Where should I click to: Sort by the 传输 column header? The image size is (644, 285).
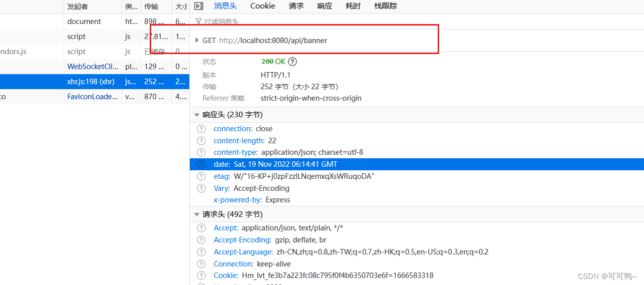(x=156, y=7)
